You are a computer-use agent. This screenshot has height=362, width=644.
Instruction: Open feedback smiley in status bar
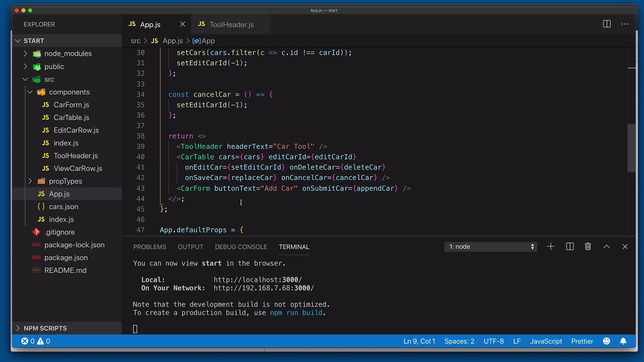click(x=606, y=341)
